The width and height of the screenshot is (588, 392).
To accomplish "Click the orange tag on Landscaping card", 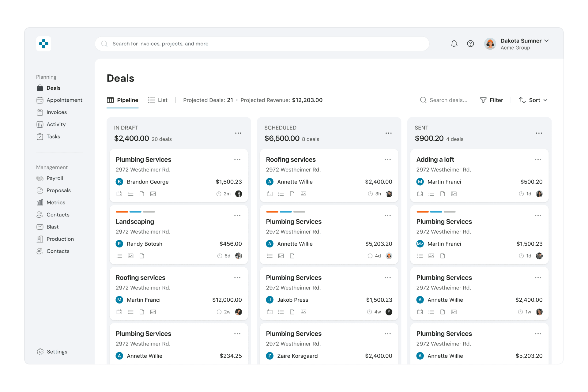I will [x=122, y=212].
